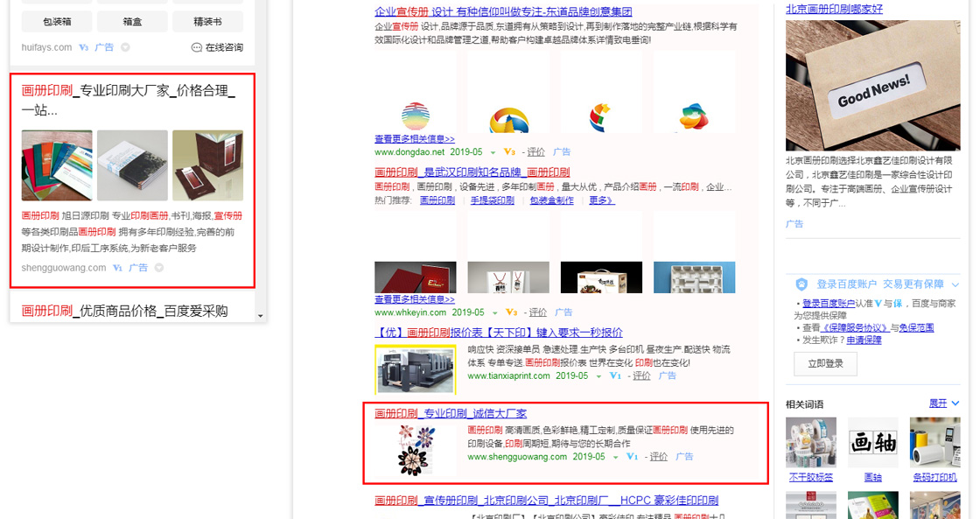Open 画册印刷_是武汉印刷知名品牌 result title
Screen dimensions: 980x519
pyautogui.click(x=472, y=172)
